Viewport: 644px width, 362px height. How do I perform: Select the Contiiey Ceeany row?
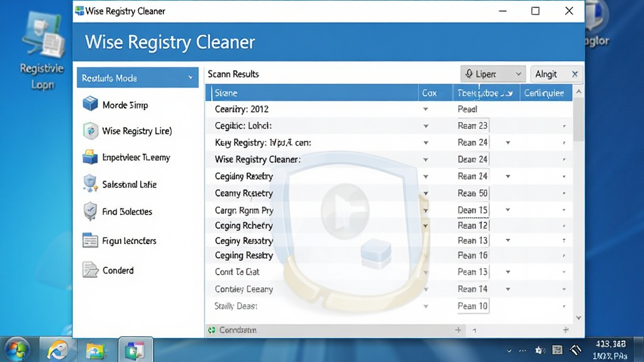[x=389, y=289]
